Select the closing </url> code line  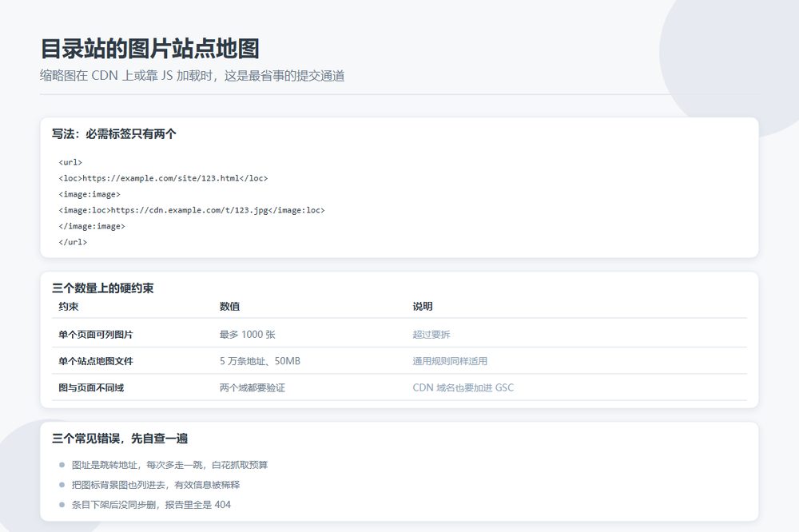[x=73, y=242]
